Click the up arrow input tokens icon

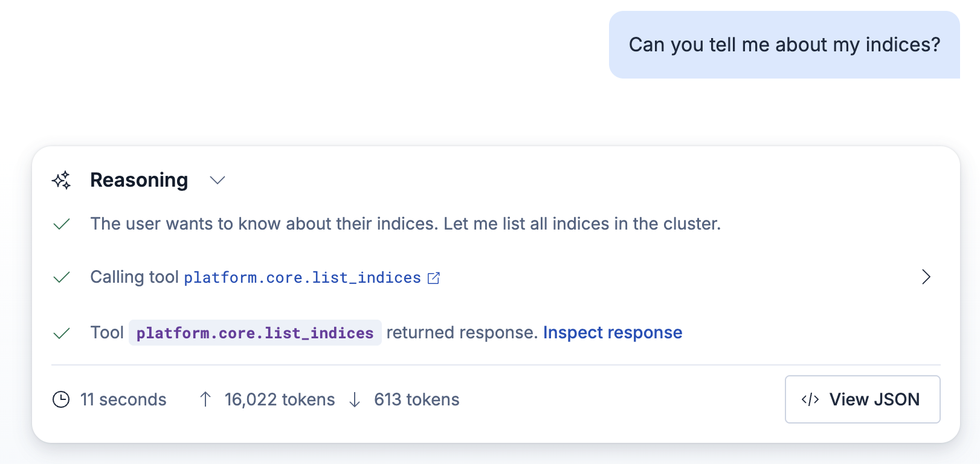coord(205,399)
